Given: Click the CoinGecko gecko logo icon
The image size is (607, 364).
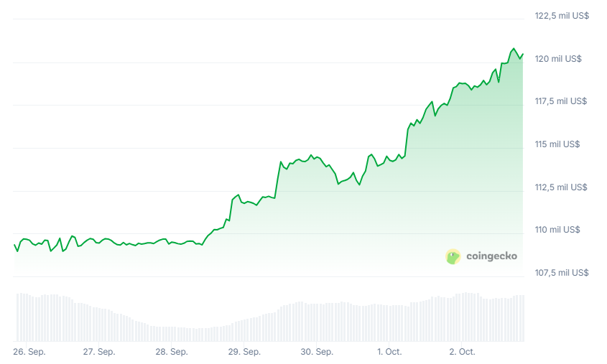Looking at the screenshot, I should (x=453, y=256).
